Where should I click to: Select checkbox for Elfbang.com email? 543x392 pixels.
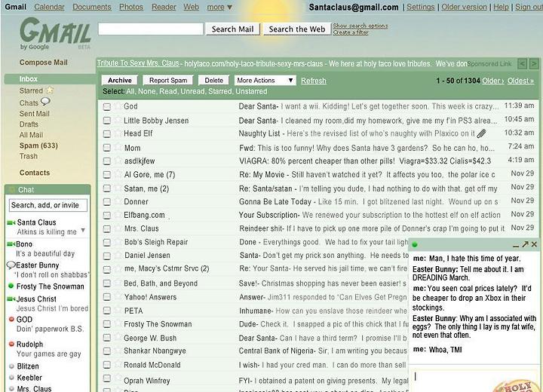107,216
